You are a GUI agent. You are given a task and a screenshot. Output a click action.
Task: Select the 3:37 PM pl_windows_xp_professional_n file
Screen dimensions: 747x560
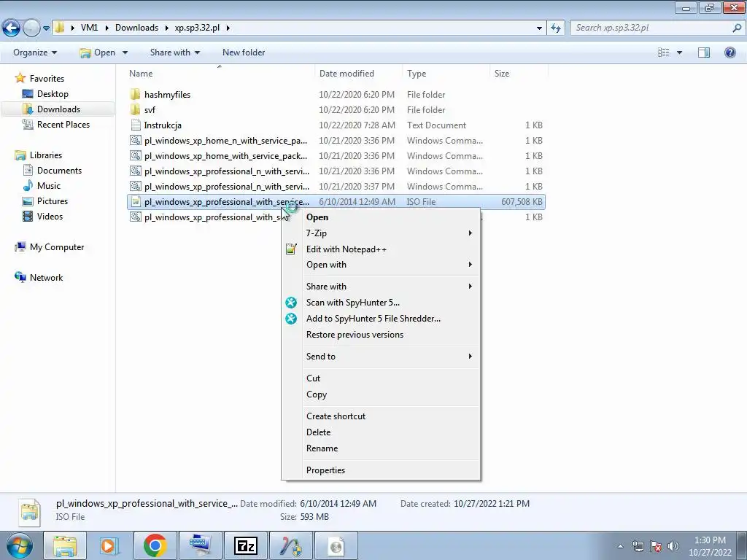click(336, 186)
